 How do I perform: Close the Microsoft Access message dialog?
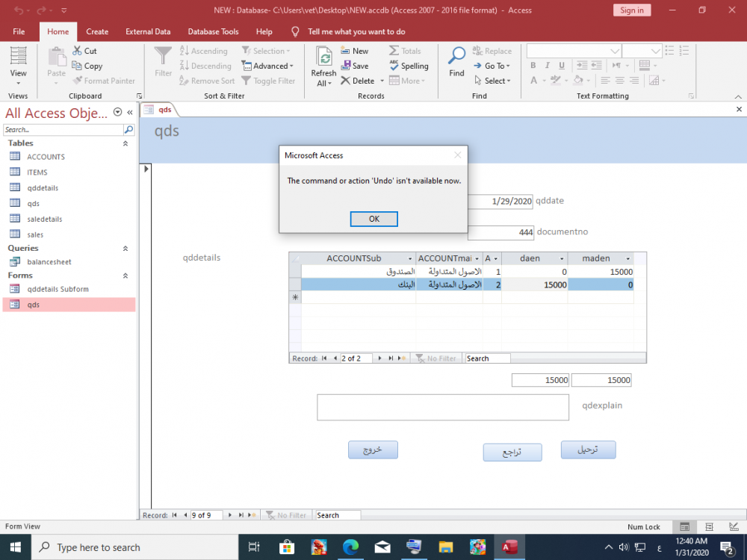(457, 155)
